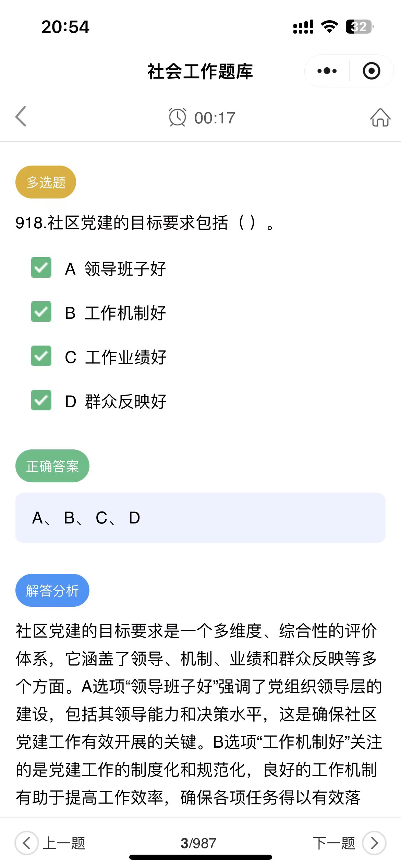Tap the alarm clock timer icon

(x=177, y=117)
